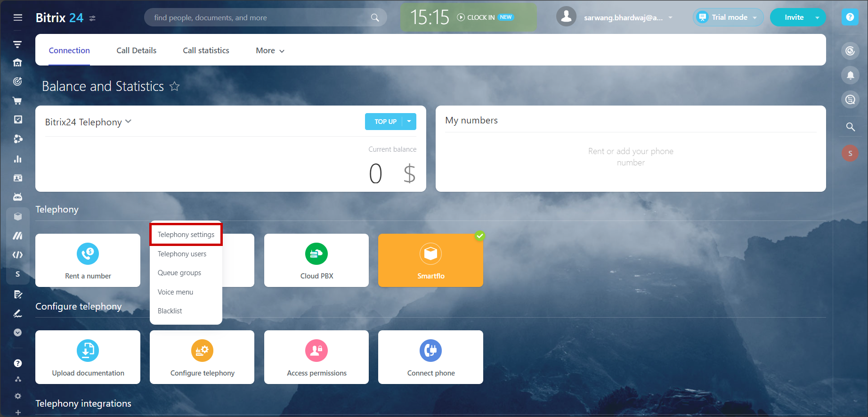Open the Upload documentation card
The width and height of the screenshot is (868, 417).
(88, 357)
